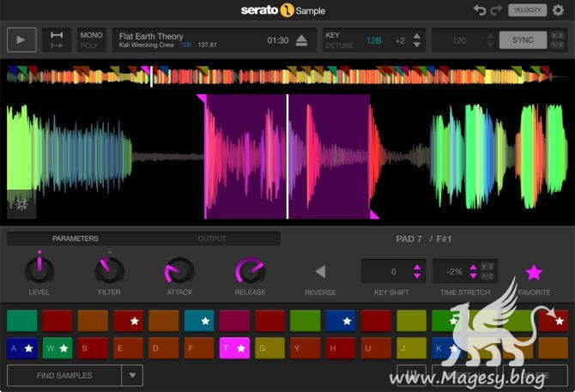Decrease Time Stretch percentage
575x392 pixels.
click(474, 276)
